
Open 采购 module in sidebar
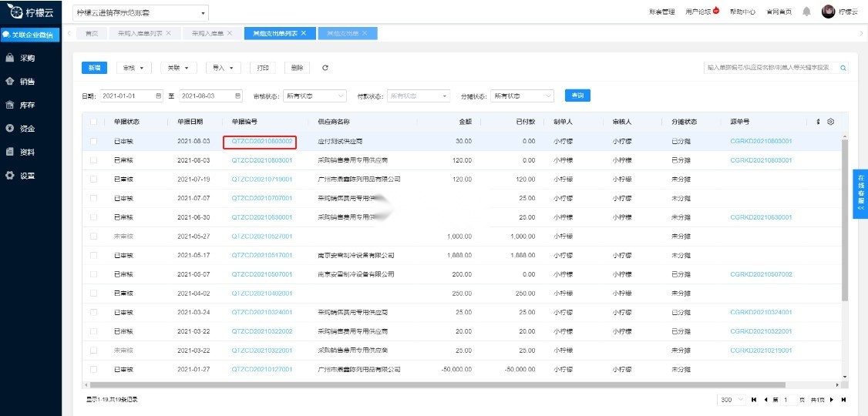click(x=27, y=58)
